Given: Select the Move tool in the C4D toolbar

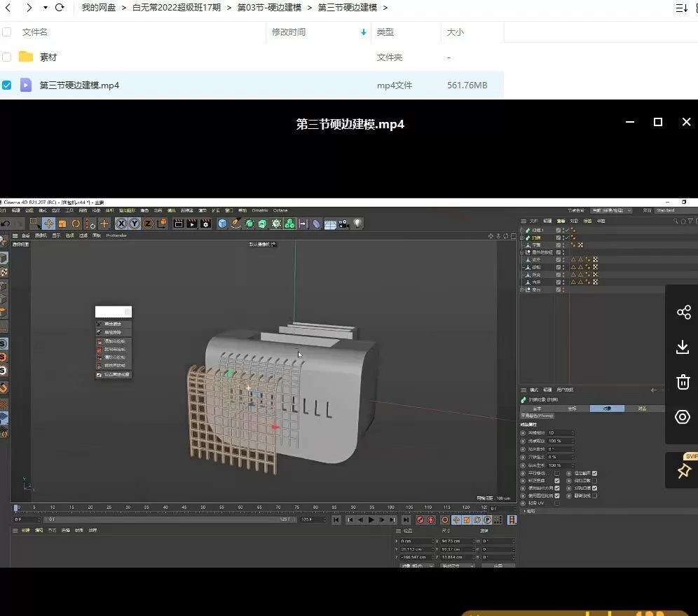Looking at the screenshot, I should 48,223.
